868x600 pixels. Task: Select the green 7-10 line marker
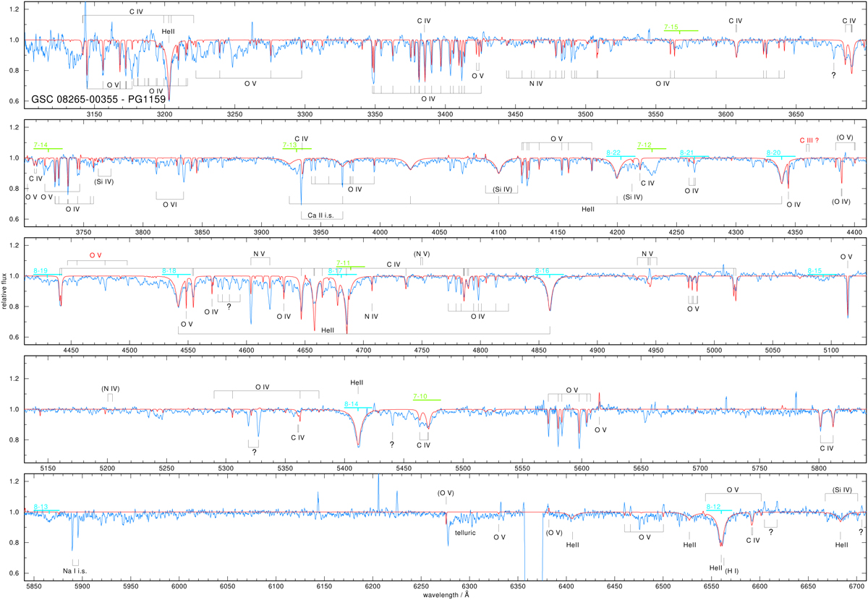[420, 396]
